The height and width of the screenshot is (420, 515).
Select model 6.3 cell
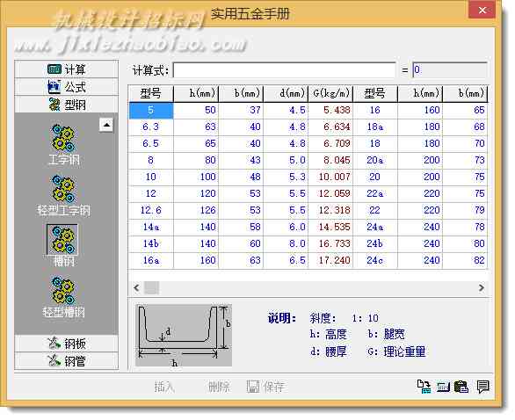151,127
